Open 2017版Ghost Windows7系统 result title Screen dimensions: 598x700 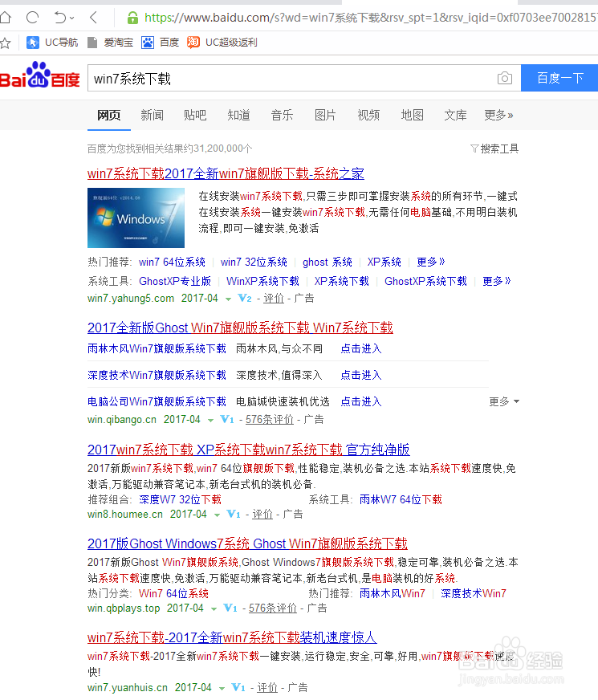point(248,543)
